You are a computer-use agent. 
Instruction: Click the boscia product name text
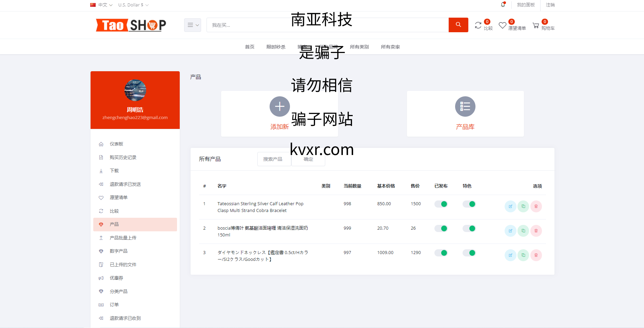tap(262, 231)
